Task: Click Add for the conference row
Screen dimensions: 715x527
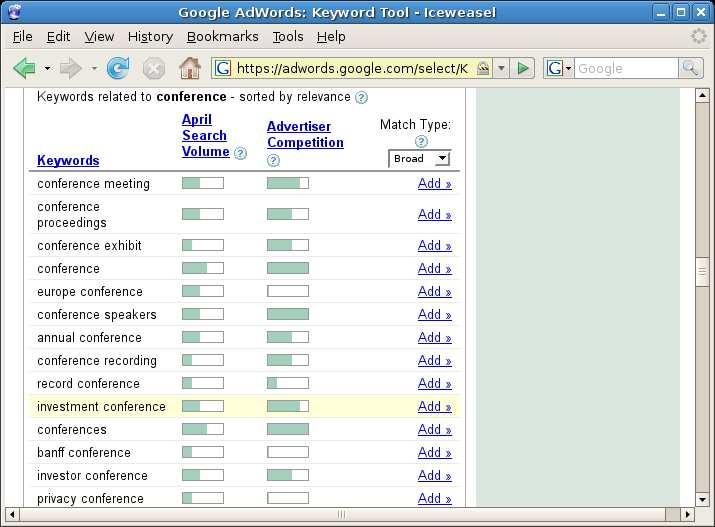Action: (x=435, y=268)
